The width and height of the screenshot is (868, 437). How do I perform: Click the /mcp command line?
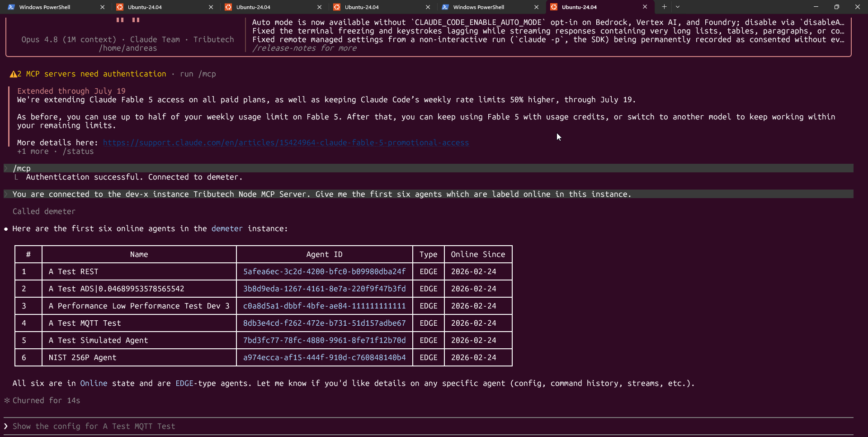point(429,168)
